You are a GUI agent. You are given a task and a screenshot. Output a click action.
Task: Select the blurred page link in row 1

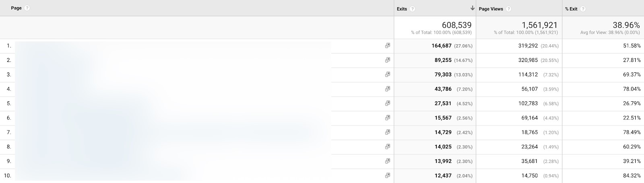pyautogui.click(x=173, y=46)
